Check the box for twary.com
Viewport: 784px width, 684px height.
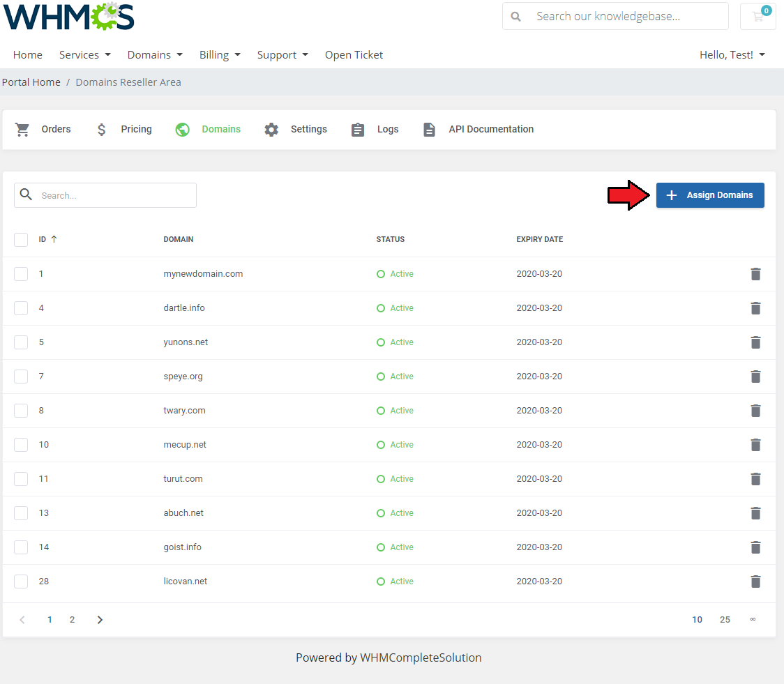(21, 411)
